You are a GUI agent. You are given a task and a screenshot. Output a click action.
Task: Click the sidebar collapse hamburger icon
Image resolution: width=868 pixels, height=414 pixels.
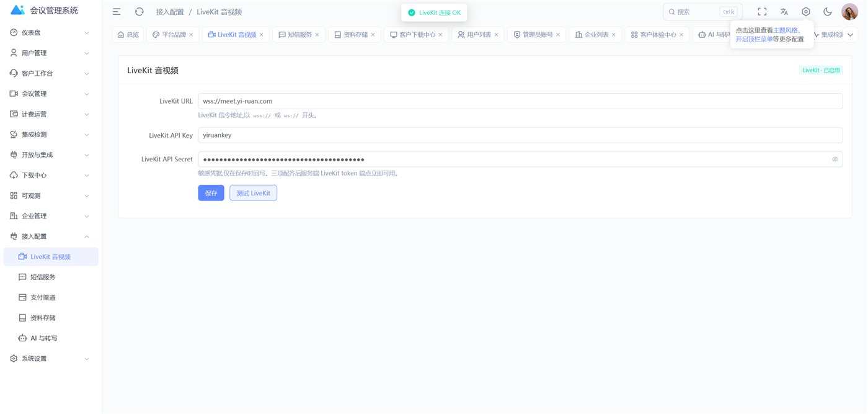(117, 12)
